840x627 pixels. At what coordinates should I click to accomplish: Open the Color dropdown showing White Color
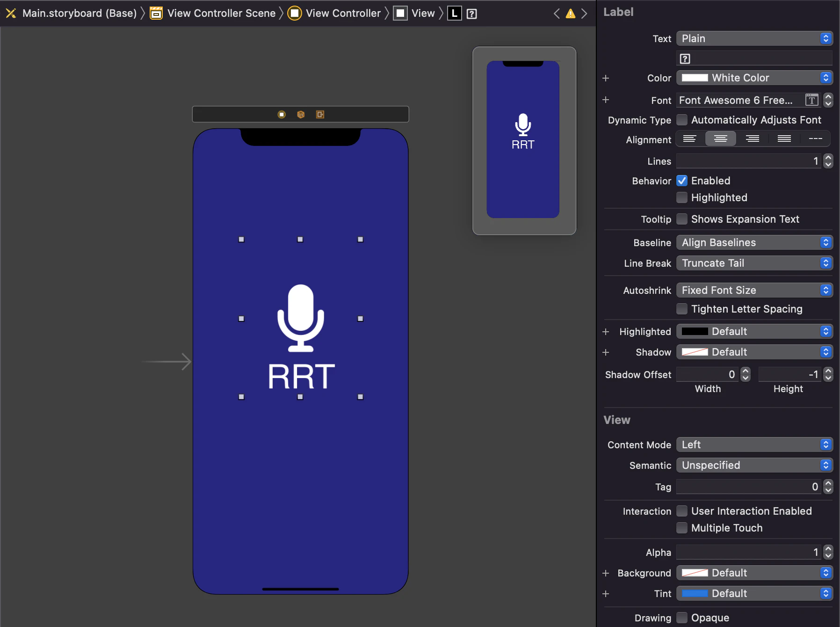coord(754,78)
